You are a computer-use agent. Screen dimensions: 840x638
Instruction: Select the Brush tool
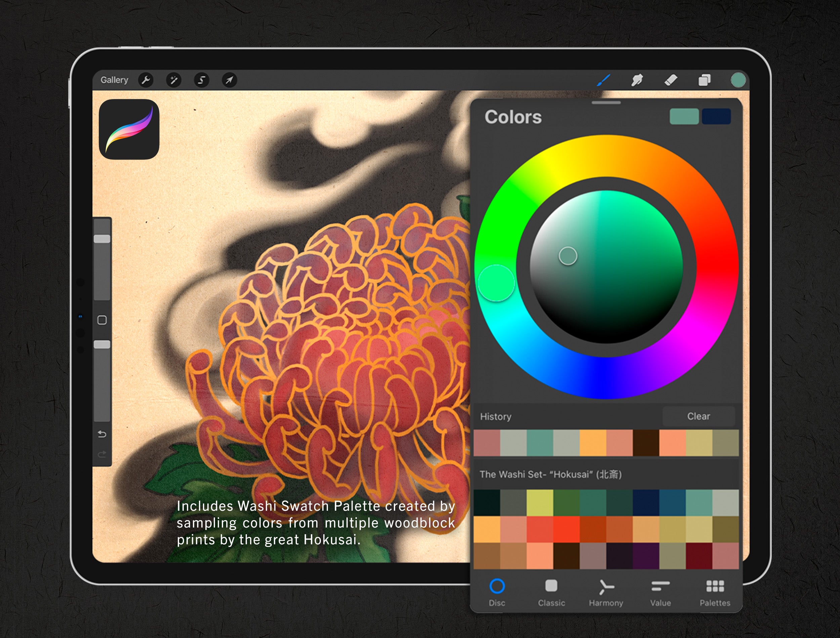pyautogui.click(x=603, y=80)
